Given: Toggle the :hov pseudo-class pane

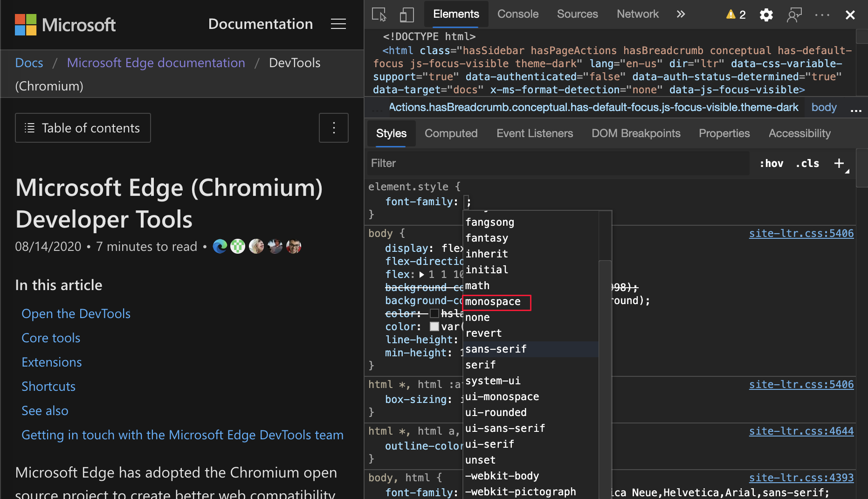Looking at the screenshot, I should tap(772, 163).
